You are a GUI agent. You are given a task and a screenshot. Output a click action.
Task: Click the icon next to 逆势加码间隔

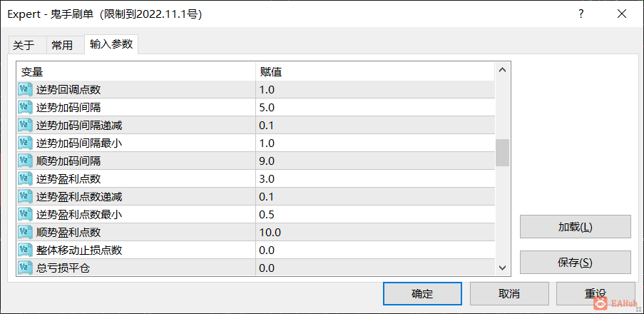pos(25,107)
